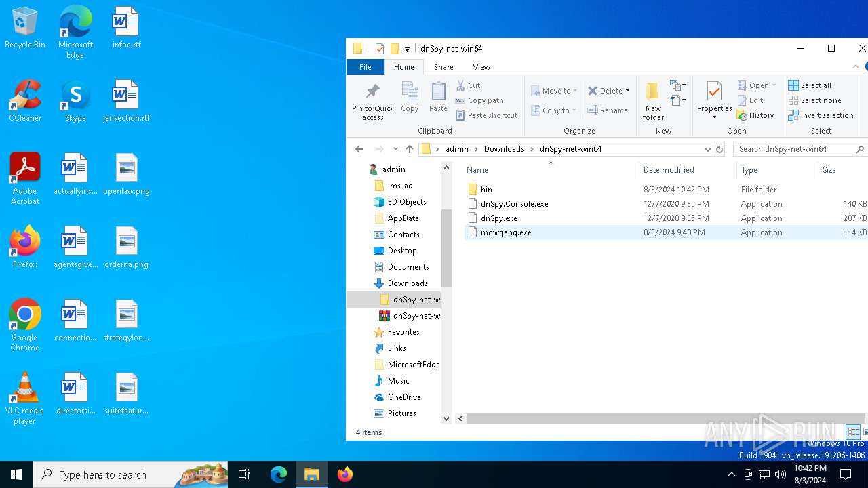
Task: Select the Home ribbon tab
Action: click(x=403, y=67)
